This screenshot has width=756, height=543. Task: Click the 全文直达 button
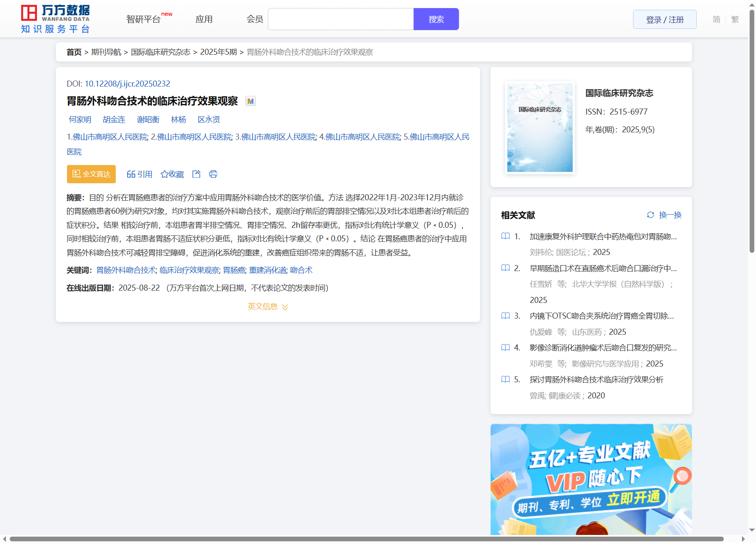click(91, 174)
